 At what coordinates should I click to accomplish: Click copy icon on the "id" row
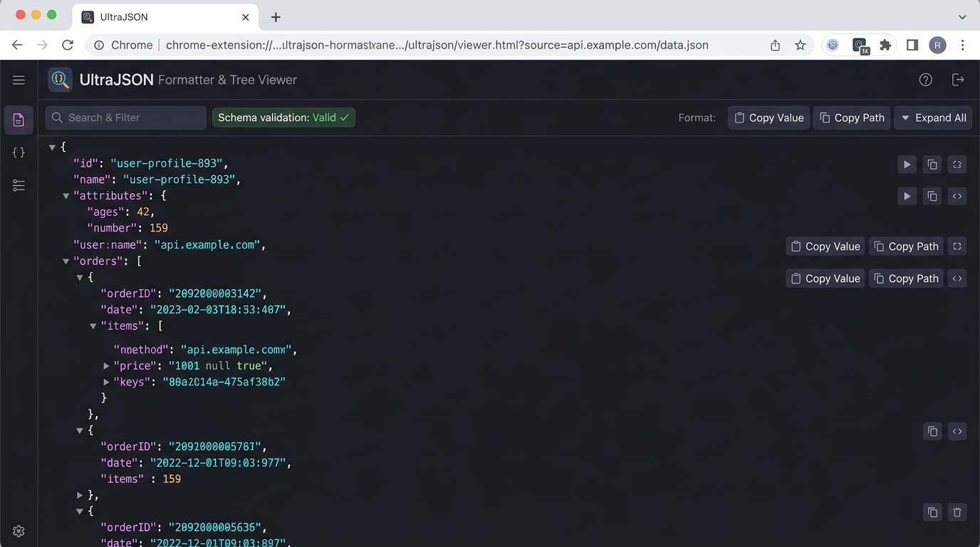click(932, 165)
